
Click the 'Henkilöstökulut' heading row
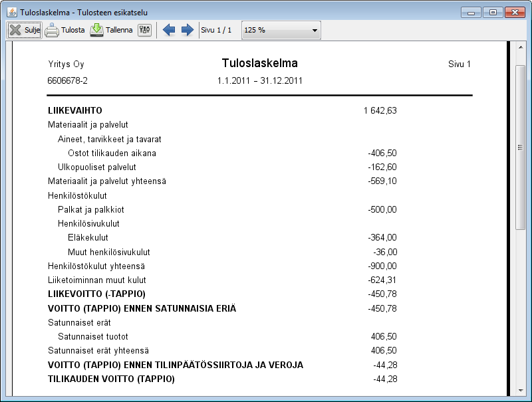77,195
